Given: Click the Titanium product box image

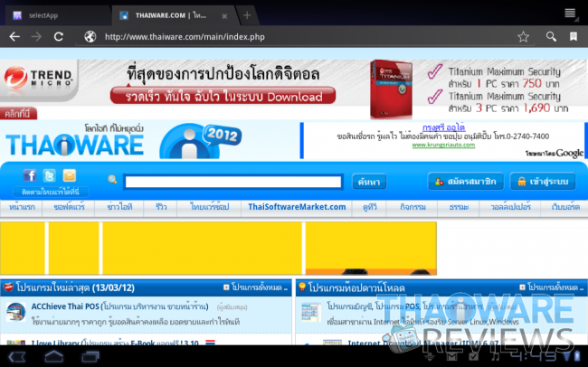Looking at the screenshot, I should (391, 89).
